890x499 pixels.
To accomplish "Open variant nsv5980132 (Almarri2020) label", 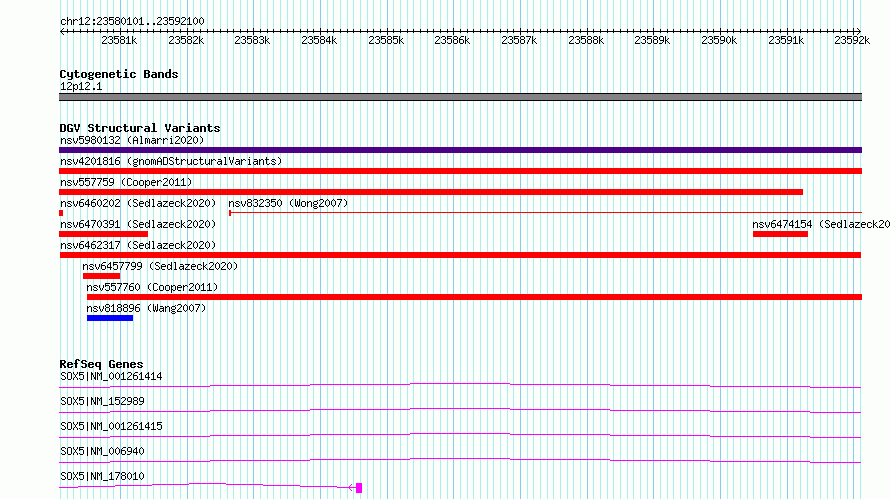I will tap(132, 140).
